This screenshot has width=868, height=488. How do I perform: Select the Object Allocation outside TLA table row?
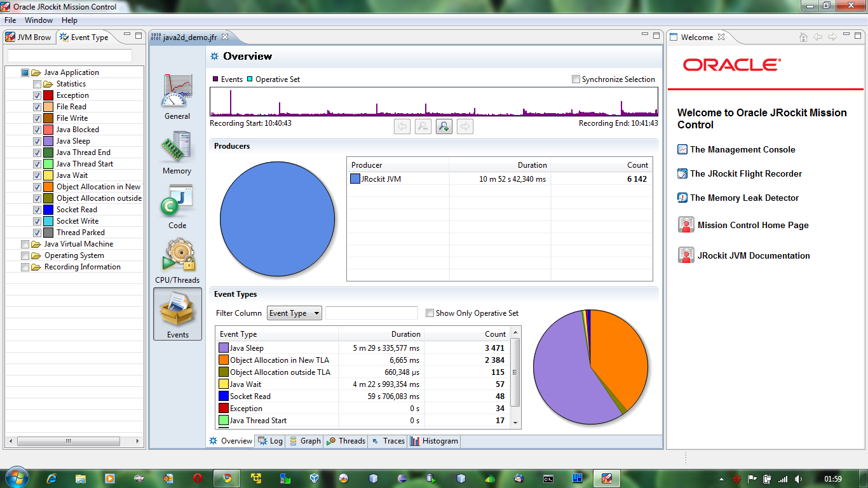point(363,372)
